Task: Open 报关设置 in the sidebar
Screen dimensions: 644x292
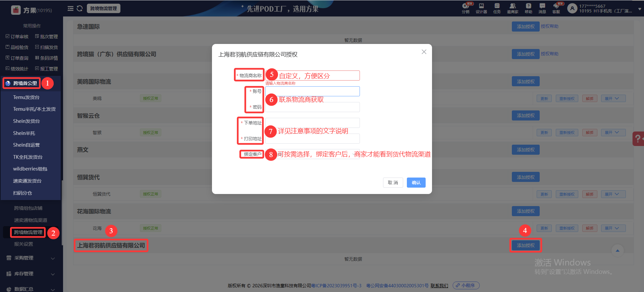Action: pyautogui.click(x=23, y=244)
